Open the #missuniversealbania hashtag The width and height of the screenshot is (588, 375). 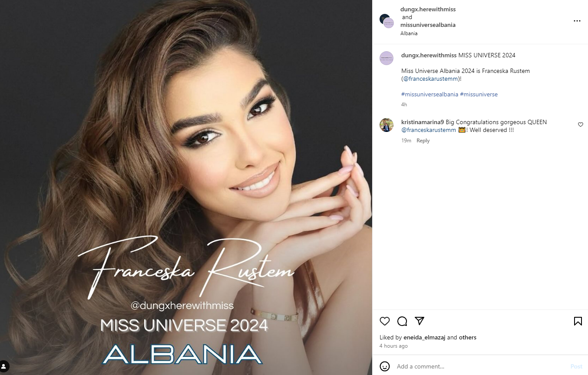(x=429, y=94)
